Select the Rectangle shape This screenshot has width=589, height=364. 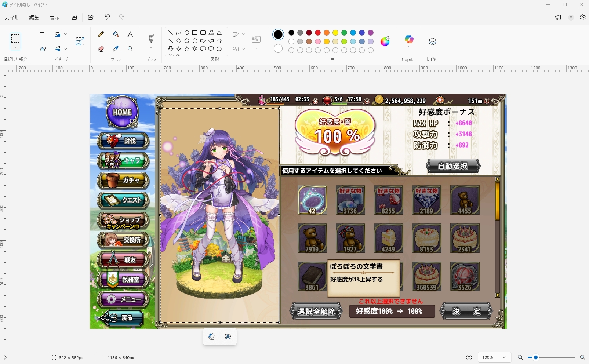pyautogui.click(x=195, y=33)
